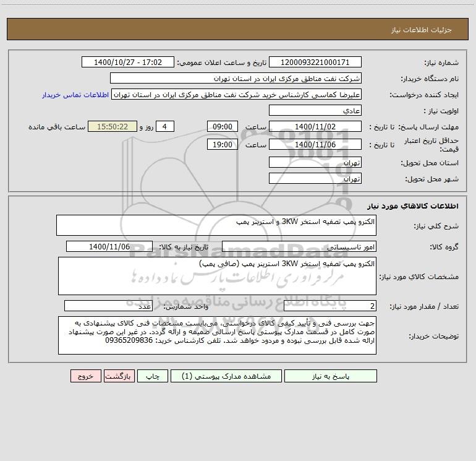Click the quantity field showing 2
Viewport: 476px width, 461px height.
coord(330,306)
